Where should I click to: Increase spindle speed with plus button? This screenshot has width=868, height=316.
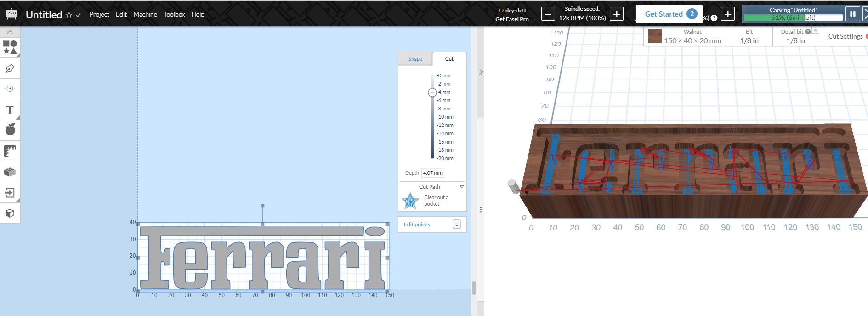pyautogui.click(x=617, y=14)
